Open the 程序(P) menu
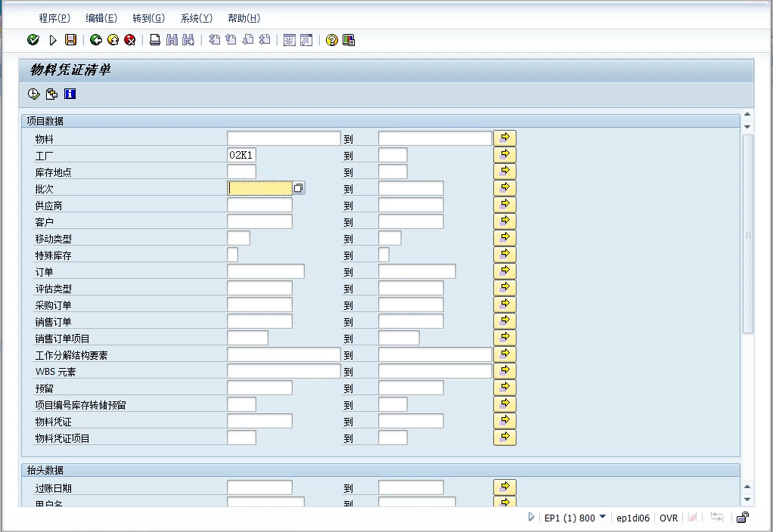The width and height of the screenshot is (773, 532). click(x=54, y=18)
